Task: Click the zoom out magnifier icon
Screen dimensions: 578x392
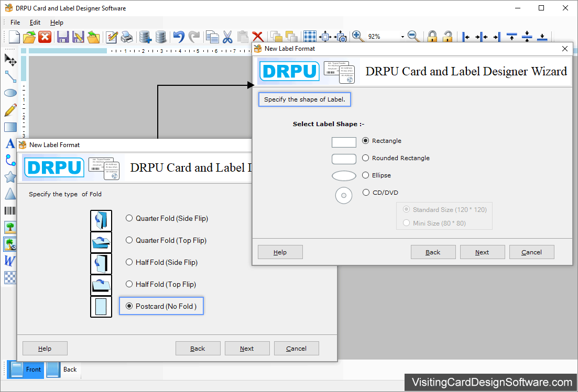Action: tap(413, 37)
